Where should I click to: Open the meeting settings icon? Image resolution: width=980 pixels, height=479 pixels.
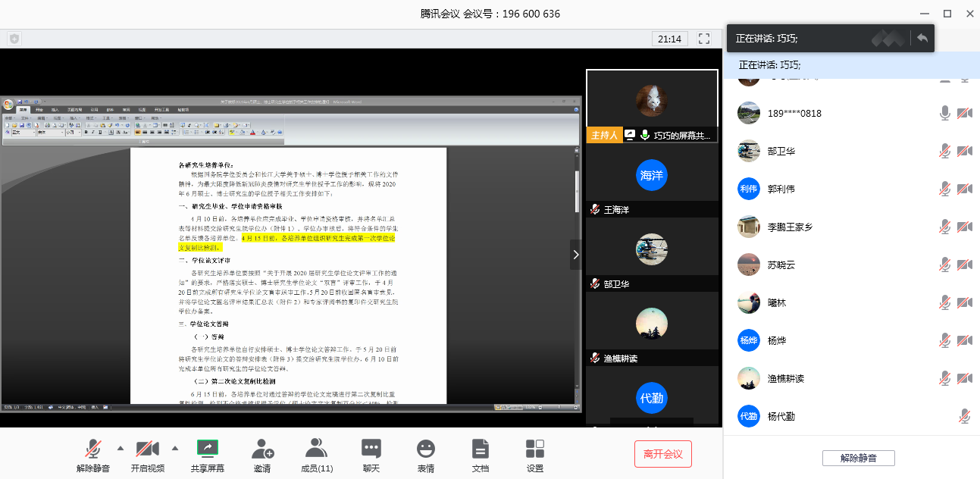pos(535,449)
